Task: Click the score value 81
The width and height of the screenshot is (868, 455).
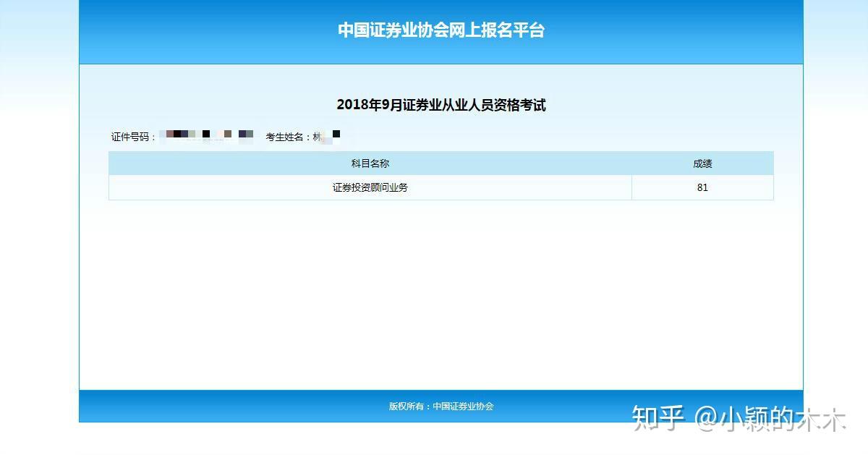Action: click(702, 187)
